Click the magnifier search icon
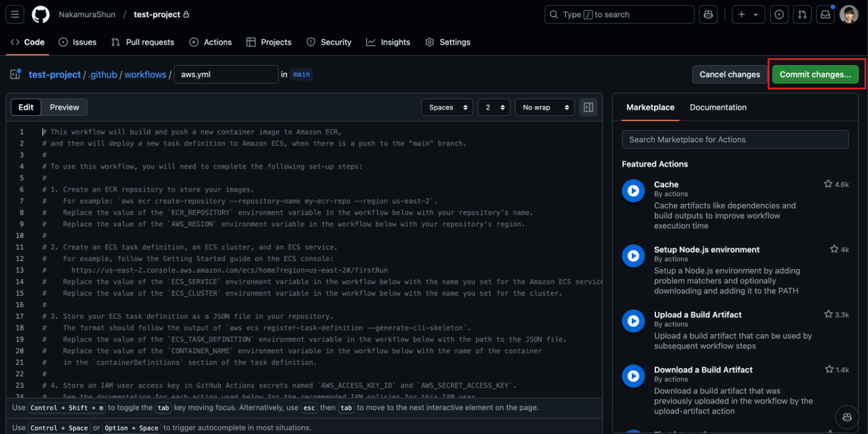This screenshot has width=868, height=434. [x=554, y=14]
